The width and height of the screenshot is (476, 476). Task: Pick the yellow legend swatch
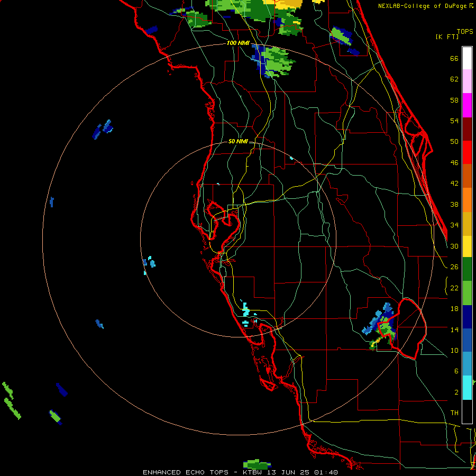click(467, 246)
